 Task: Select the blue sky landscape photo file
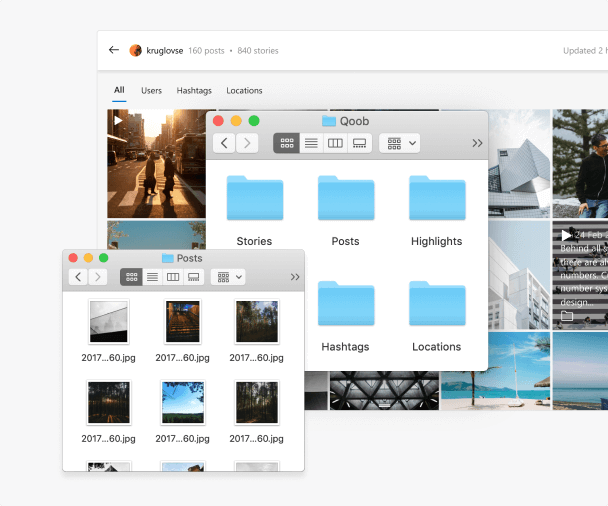point(183,402)
